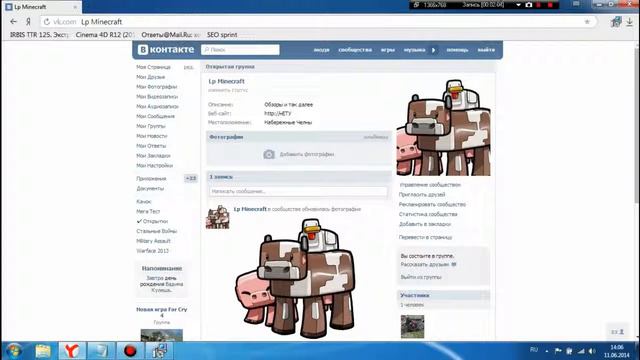This screenshot has height=360, width=640.
Task: Open 'Управление сообществом' link
Action: [430, 184]
